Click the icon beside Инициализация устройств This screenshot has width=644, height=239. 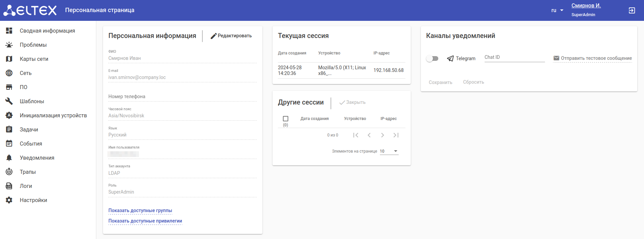tap(9, 115)
